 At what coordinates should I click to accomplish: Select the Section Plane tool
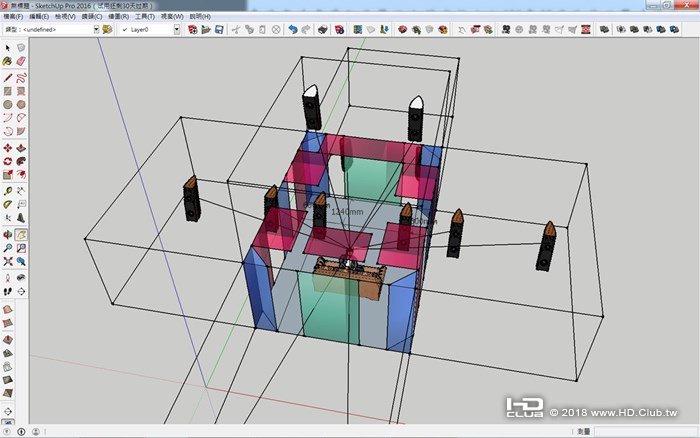pos(21,292)
